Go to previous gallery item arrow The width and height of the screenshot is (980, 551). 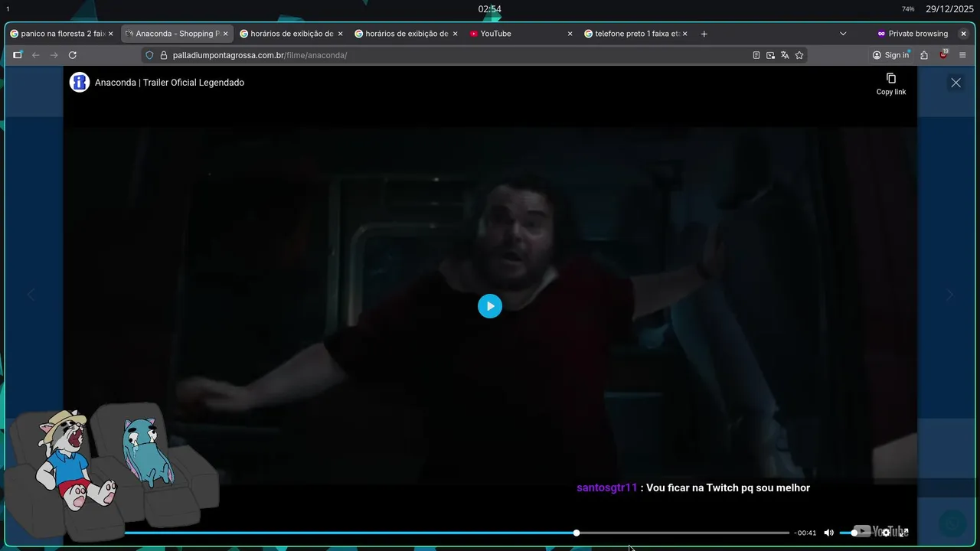[31, 295]
